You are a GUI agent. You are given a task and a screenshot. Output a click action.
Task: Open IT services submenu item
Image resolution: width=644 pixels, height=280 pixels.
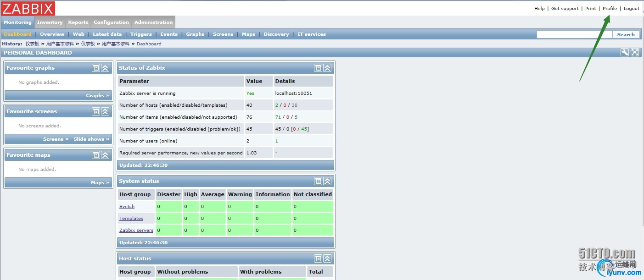[x=311, y=34]
